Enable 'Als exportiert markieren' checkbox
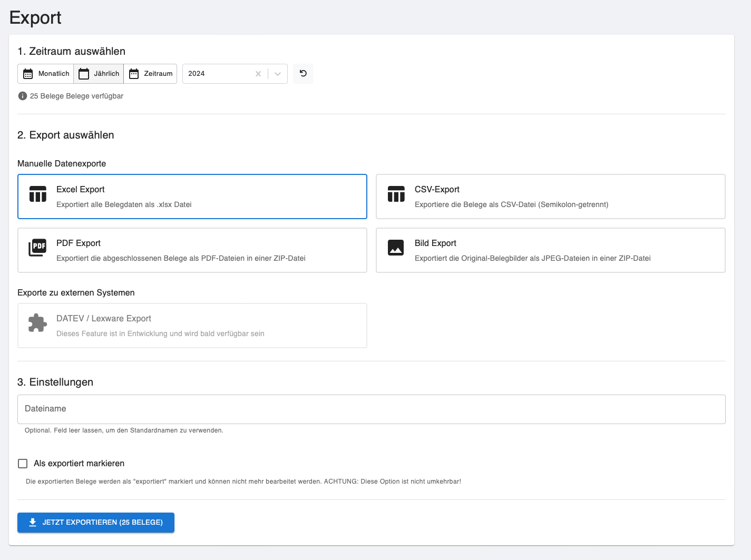Image resolution: width=751 pixels, height=560 pixels. click(x=23, y=464)
